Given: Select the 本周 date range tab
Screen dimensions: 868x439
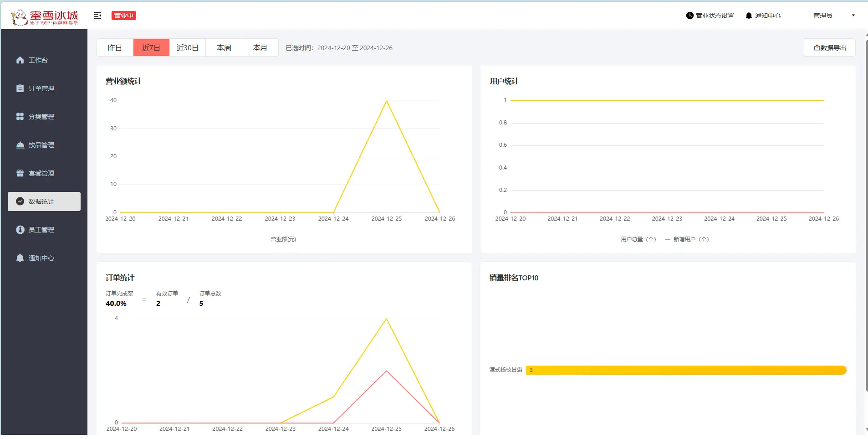Looking at the screenshot, I should coord(224,48).
